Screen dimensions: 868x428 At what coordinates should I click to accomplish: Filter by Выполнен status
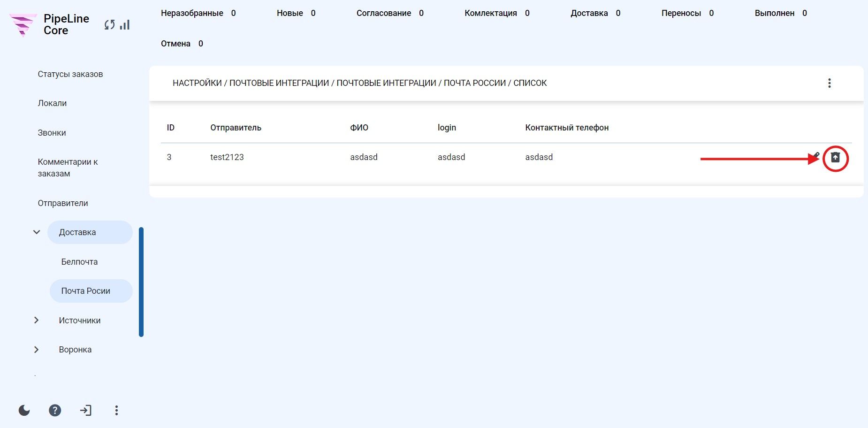(x=781, y=13)
